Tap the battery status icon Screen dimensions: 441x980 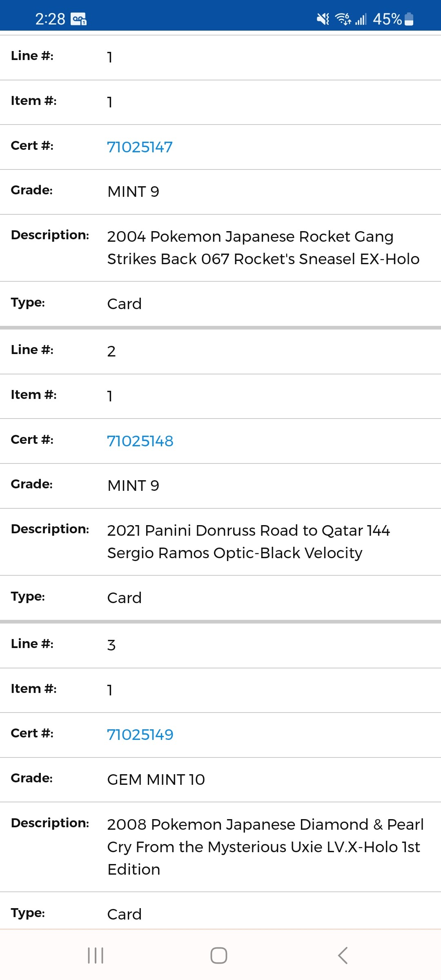pos(409,19)
